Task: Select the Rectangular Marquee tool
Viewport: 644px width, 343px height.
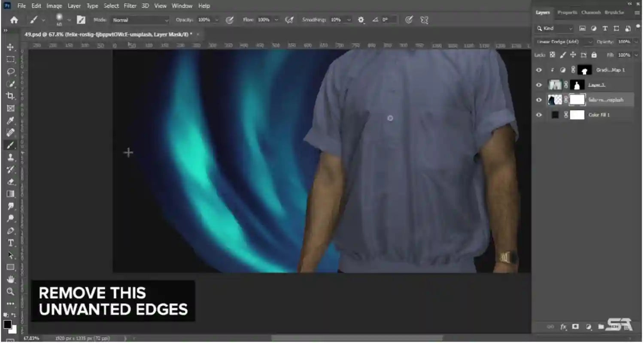Action: pos(11,60)
